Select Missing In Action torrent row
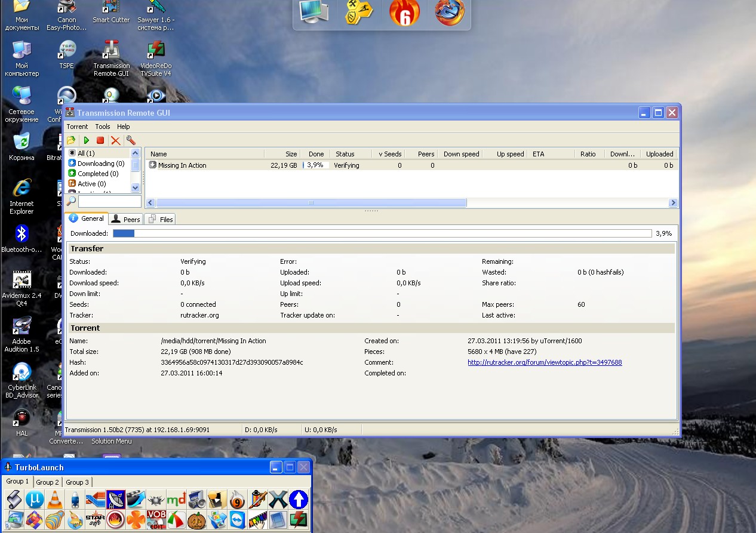This screenshot has height=533, width=756. click(x=412, y=165)
